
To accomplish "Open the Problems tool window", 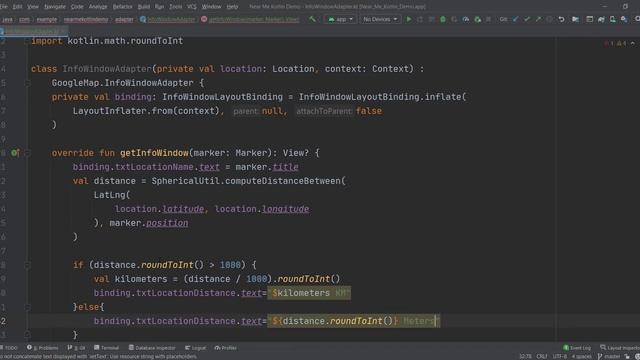I will 43,348.
